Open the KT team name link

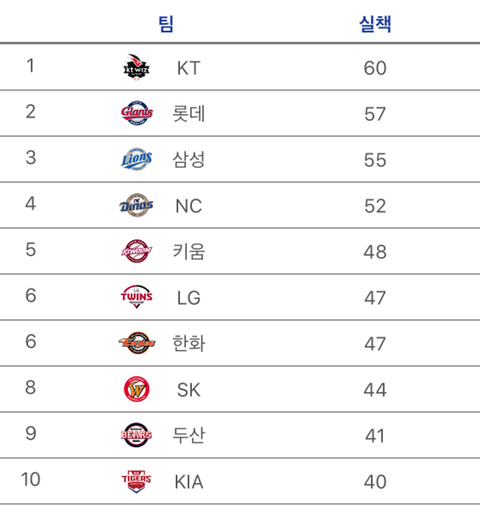coord(189,68)
